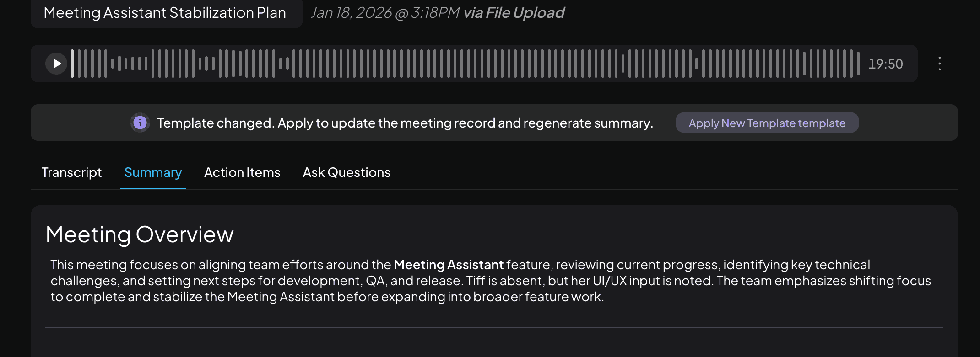Screen dimensions: 980x357
Task: Click the purple info icon in banner
Action: click(x=140, y=123)
